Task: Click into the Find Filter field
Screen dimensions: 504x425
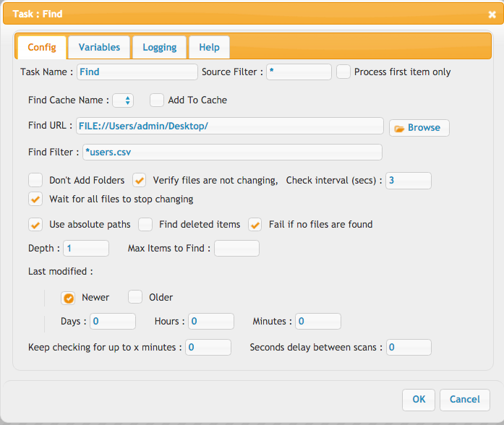Action: tap(232, 152)
